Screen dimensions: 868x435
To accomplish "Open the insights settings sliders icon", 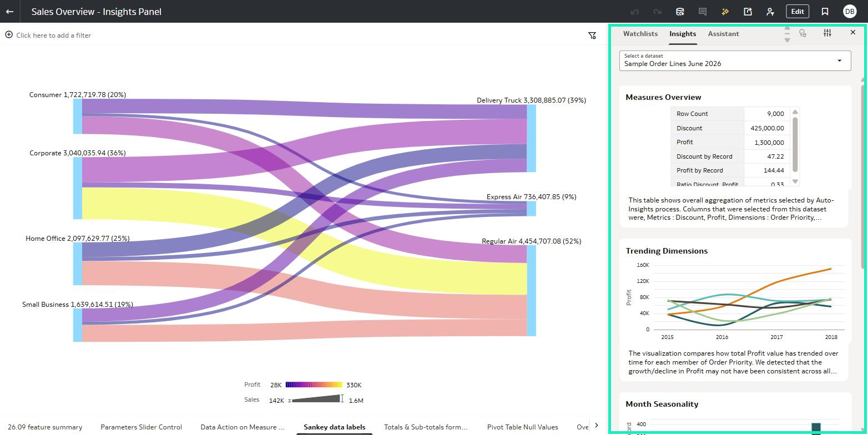I will pyautogui.click(x=827, y=33).
